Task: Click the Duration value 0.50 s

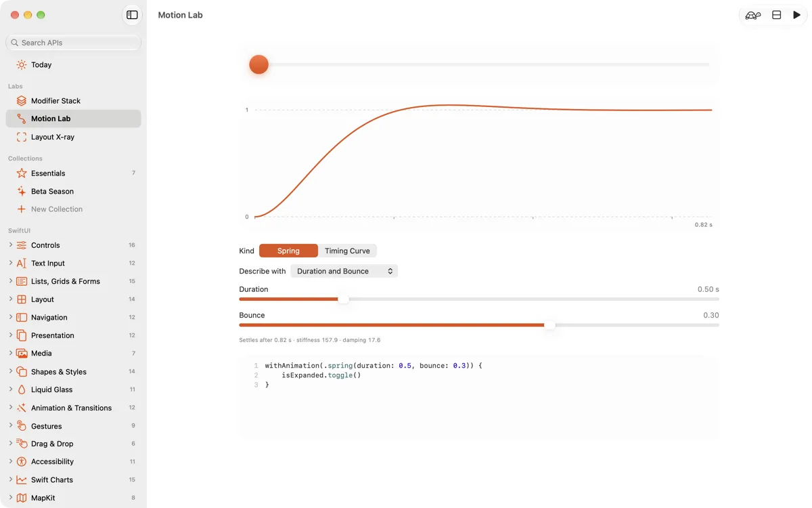Action: click(708, 289)
